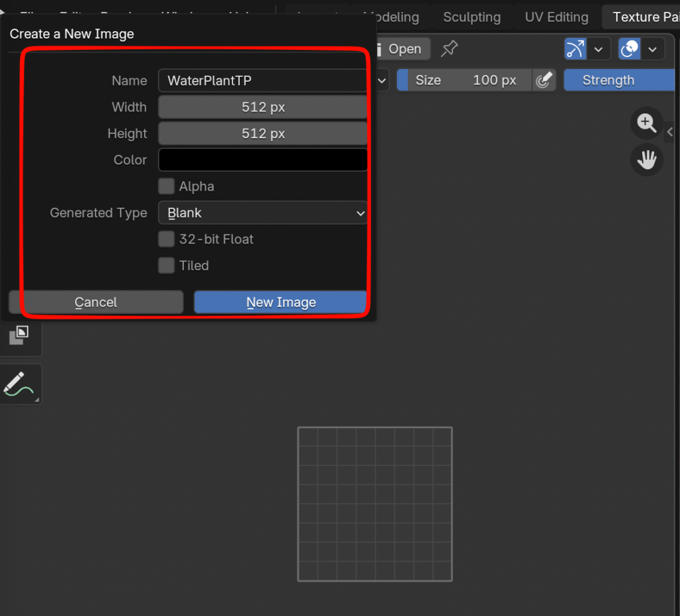Click the New Image button
The width and height of the screenshot is (680, 616).
(280, 302)
